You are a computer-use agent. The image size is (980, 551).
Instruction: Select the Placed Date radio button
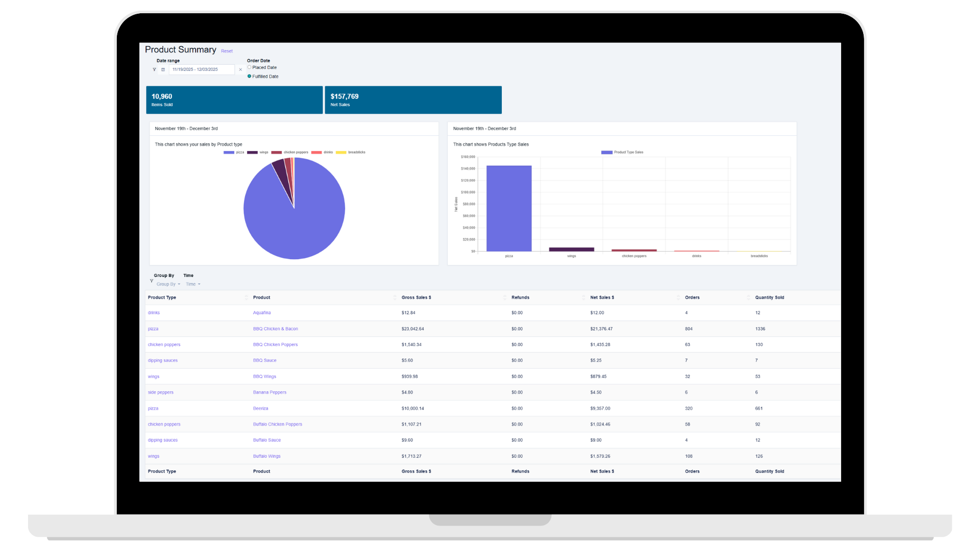[x=249, y=67]
